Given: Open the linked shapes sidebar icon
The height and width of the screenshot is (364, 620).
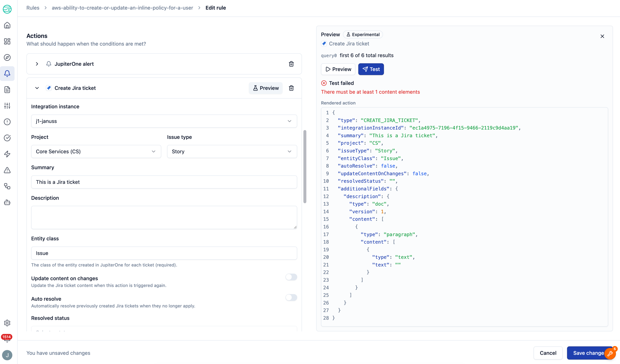Looking at the screenshot, I should point(7,186).
